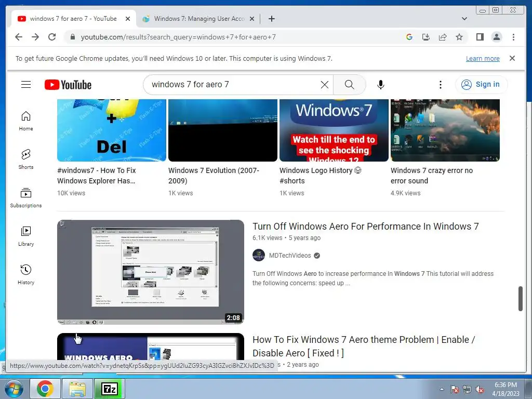Viewport: 532px width, 399px height.
Task: Open Shorts in the sidebar
Action: click(x=26, y=159)
